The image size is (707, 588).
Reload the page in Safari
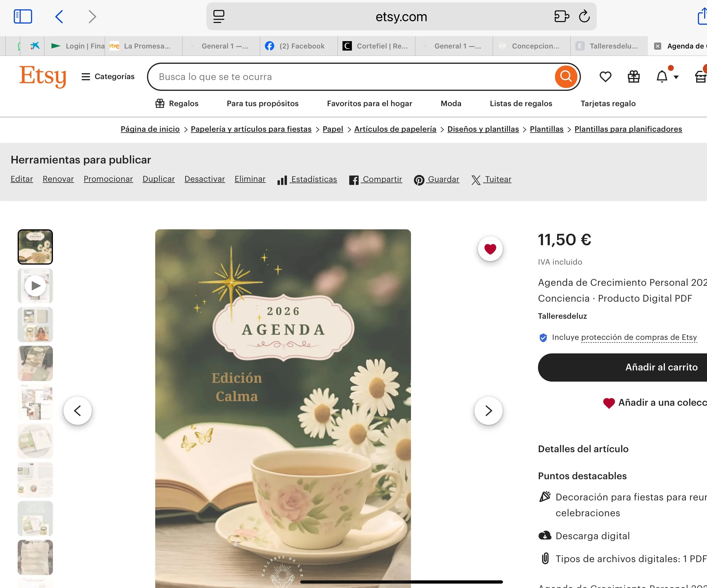(584, 16)
